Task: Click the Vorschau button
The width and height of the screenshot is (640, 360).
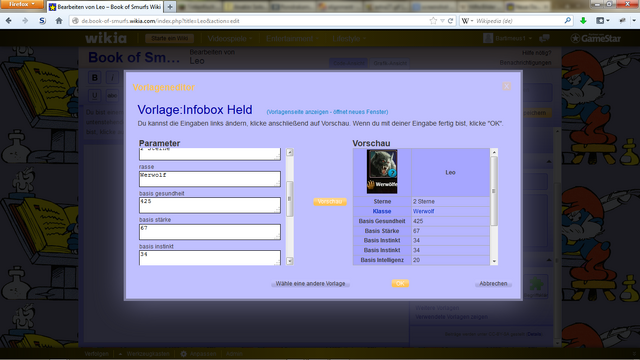Action: [330, 202]
